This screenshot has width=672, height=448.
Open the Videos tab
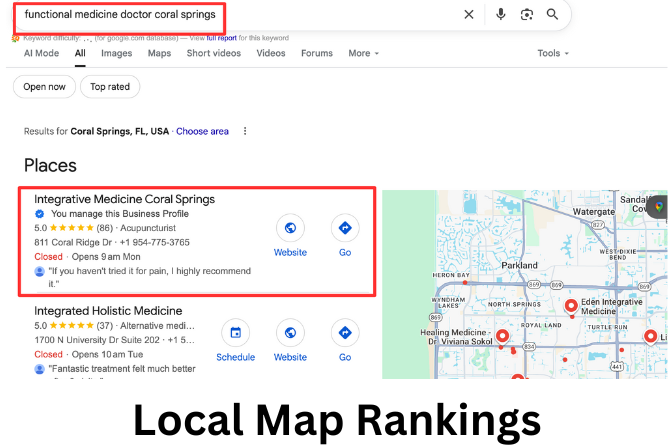click(271, 53)
